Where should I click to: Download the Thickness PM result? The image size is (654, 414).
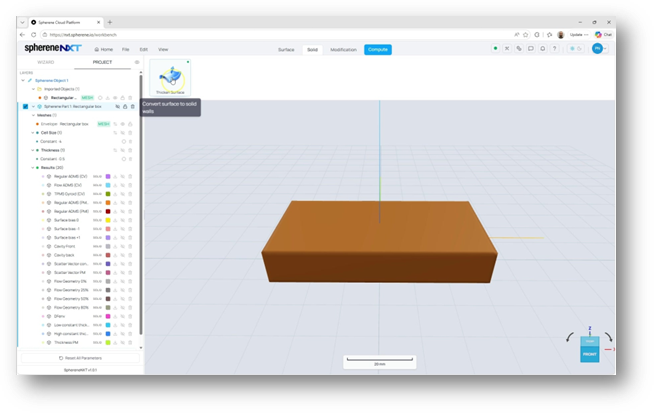coord(115,343)
